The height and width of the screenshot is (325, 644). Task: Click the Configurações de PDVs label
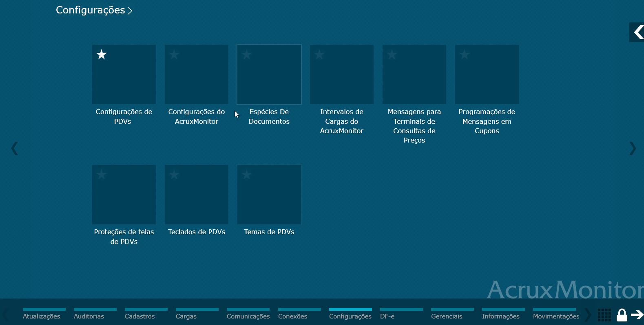124,116
